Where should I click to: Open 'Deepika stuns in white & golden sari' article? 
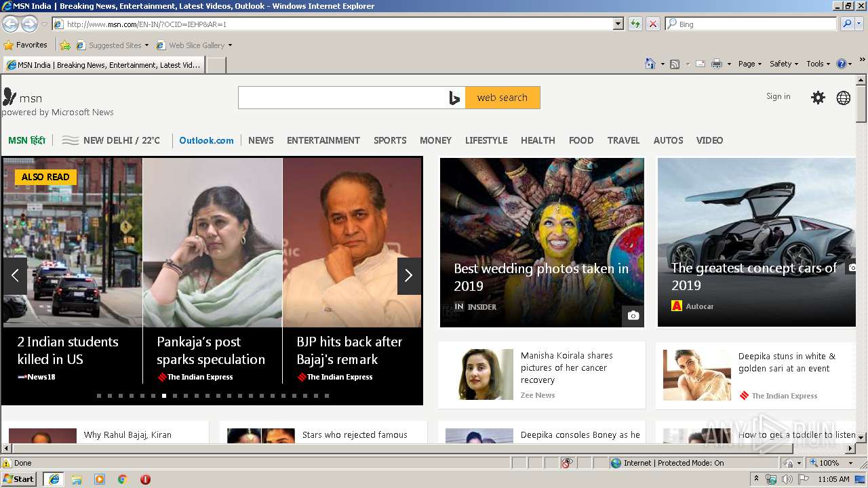pyautogui.click(x=787, y=362)
